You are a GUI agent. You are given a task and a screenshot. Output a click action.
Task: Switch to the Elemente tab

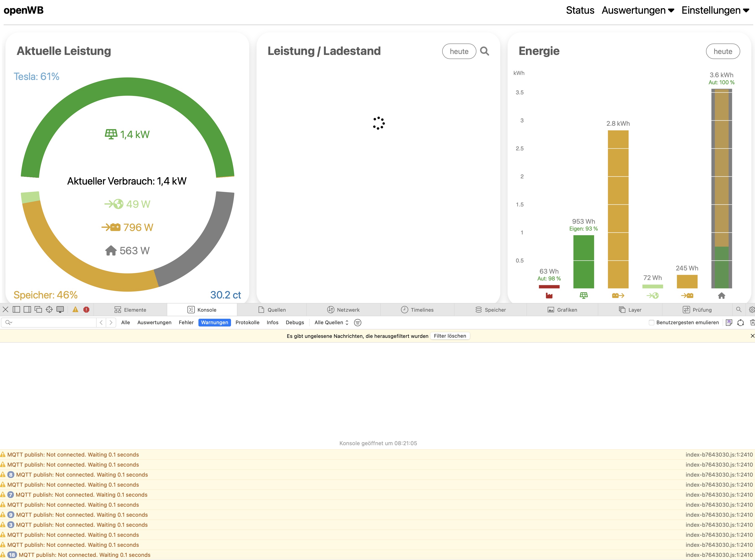pyautogui.click(x=130, y=310)
